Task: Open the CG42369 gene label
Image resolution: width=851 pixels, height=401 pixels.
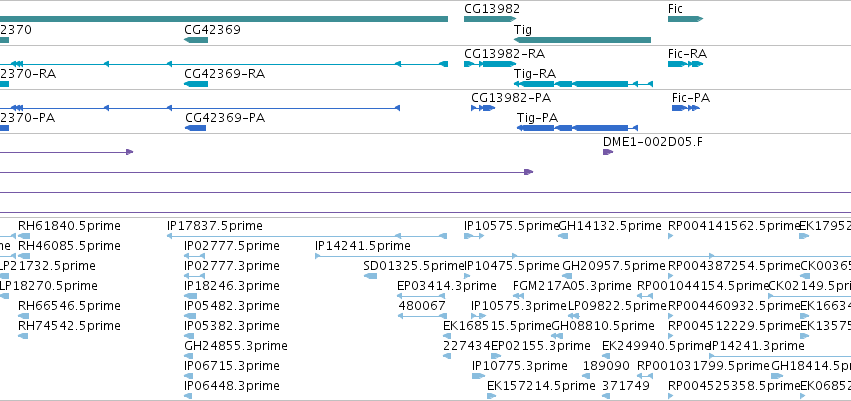Action: [212, 29]
